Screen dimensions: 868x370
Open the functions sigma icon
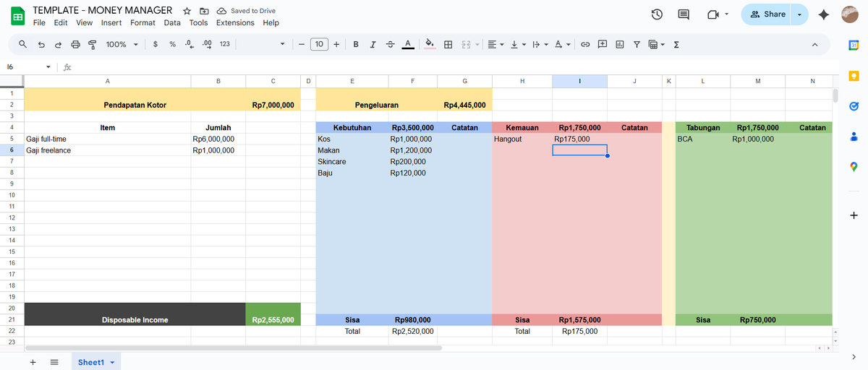coord(676,44)
